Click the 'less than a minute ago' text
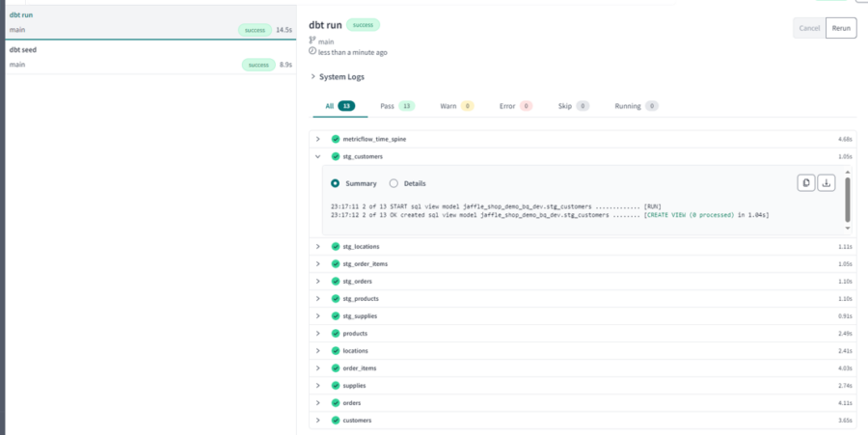The width and height of the screenshot is (868, 435). point(353,53)
